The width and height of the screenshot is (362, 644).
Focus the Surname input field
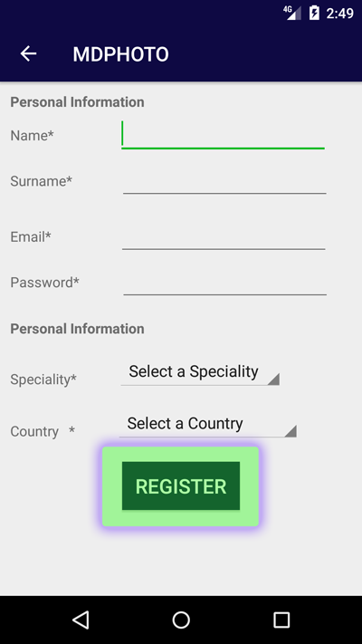[x=224, y=181]
